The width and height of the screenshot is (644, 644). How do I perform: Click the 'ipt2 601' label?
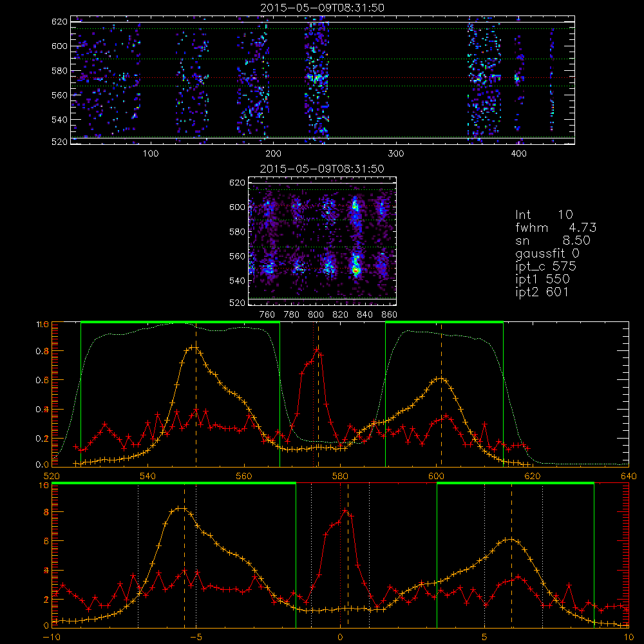click(x=542, y=292)
